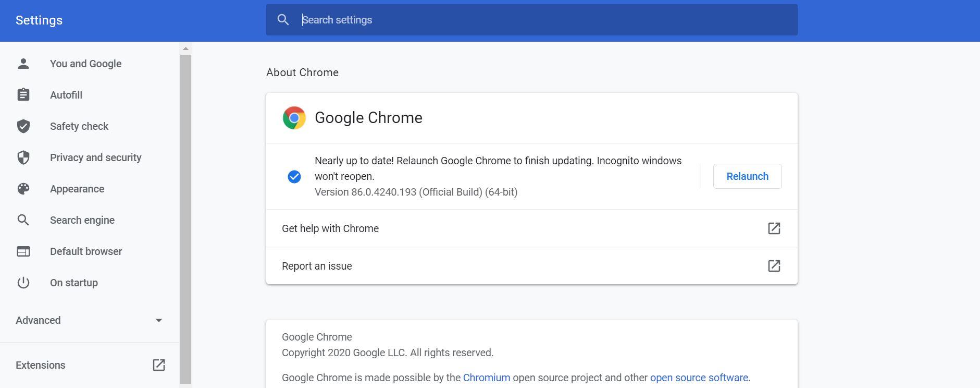Click the Advanced dropdown arrow
The image size is (980, 388).
click(159, 321)
